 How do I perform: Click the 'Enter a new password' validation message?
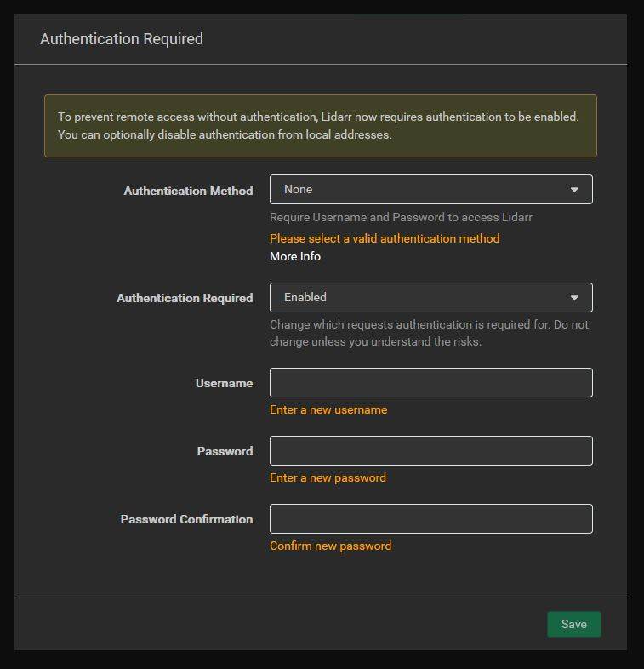328,477
